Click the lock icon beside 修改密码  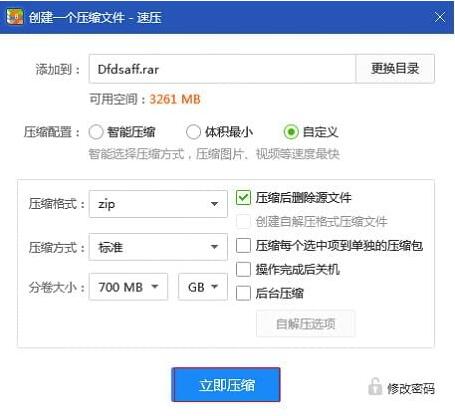[x=375, y=387]
